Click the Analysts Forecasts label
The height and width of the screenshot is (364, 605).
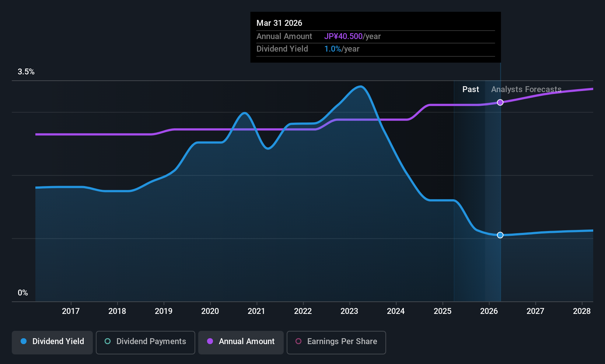(526, 90)
